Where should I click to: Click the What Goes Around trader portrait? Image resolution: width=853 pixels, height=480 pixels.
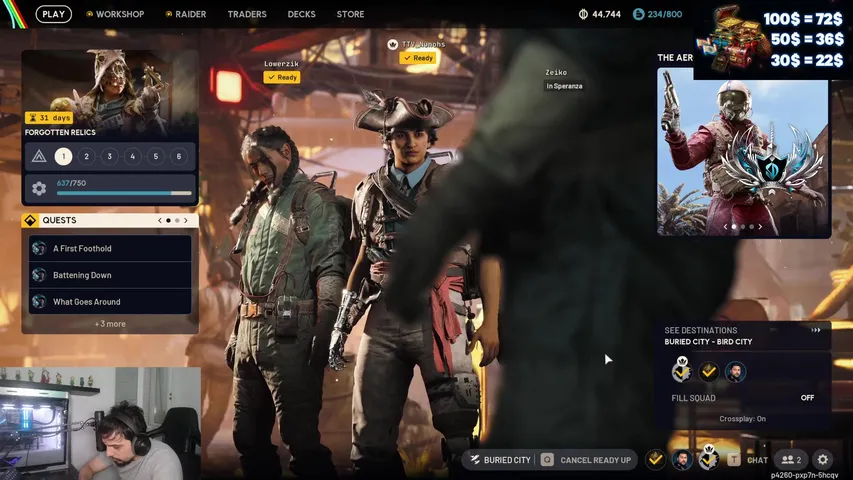tap(39, 301)
